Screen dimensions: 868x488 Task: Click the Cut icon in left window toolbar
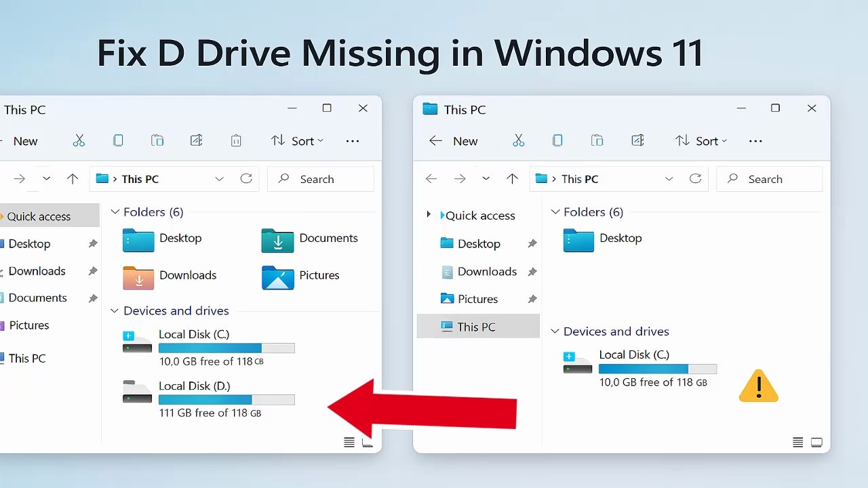click(79, 141)
